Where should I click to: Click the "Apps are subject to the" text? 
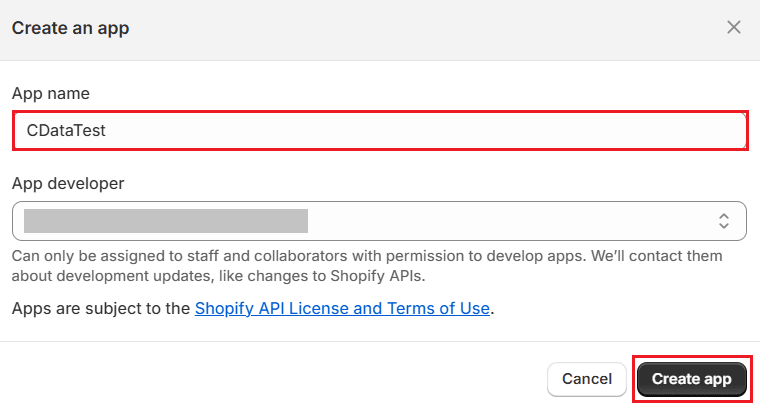click(100, 308)
